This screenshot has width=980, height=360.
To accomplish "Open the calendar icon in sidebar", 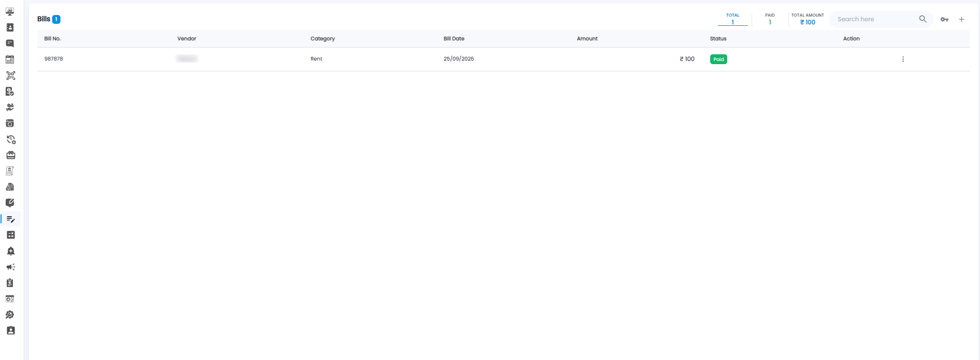I will click(x=10, y=59).
